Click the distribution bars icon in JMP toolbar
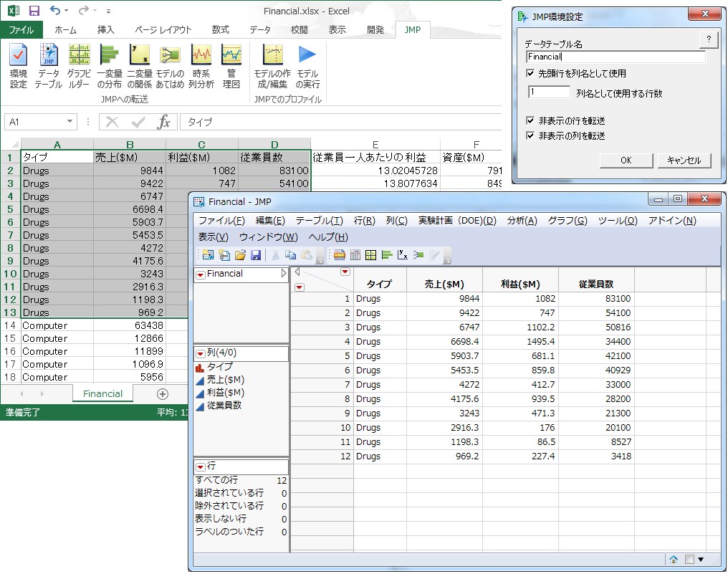This screenshot has width=728, height=574. (x=387, y=254)
